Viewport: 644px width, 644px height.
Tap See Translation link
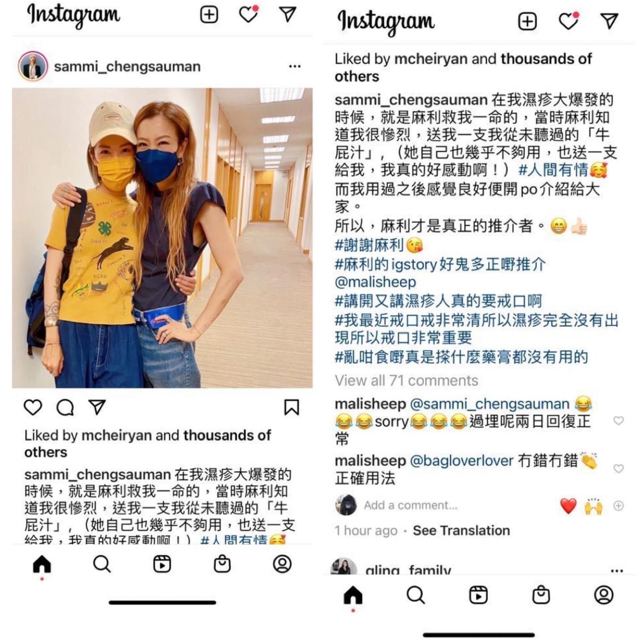click(x=461, y=531)
